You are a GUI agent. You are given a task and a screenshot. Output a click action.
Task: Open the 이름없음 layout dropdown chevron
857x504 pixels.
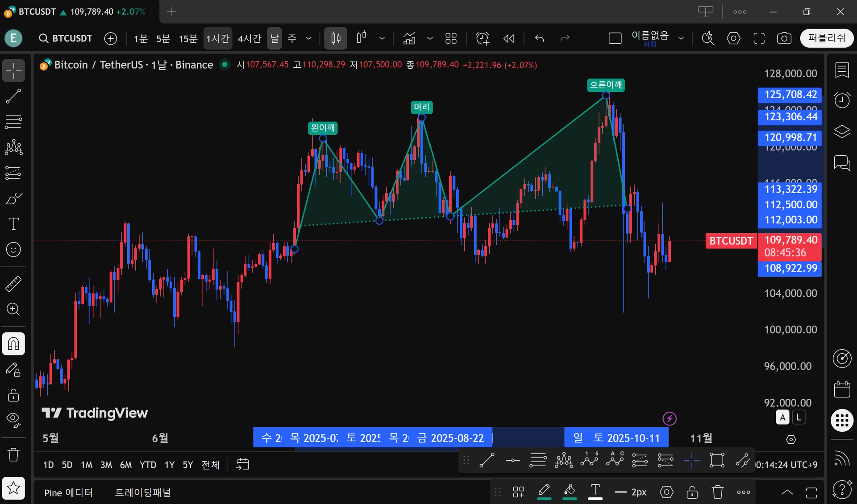point(681,38)
